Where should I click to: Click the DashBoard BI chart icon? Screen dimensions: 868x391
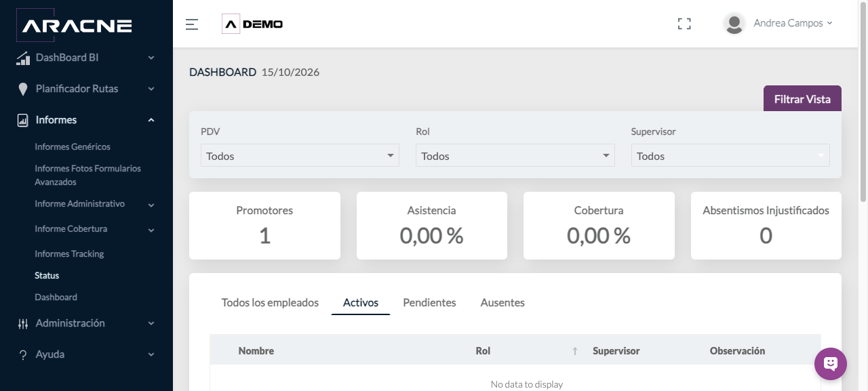pos(23,58)
